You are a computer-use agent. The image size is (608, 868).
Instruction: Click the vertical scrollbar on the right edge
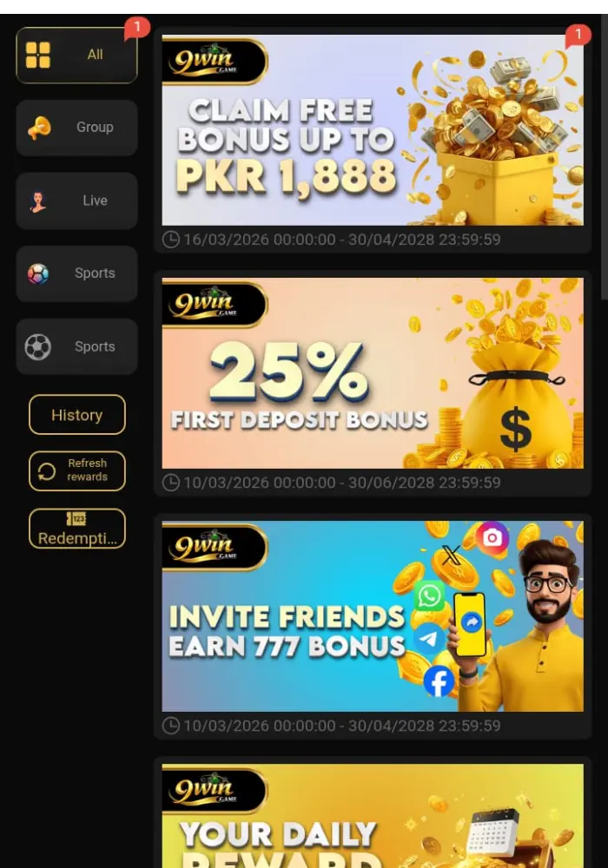pyautogui.click(x=605, y=157)
